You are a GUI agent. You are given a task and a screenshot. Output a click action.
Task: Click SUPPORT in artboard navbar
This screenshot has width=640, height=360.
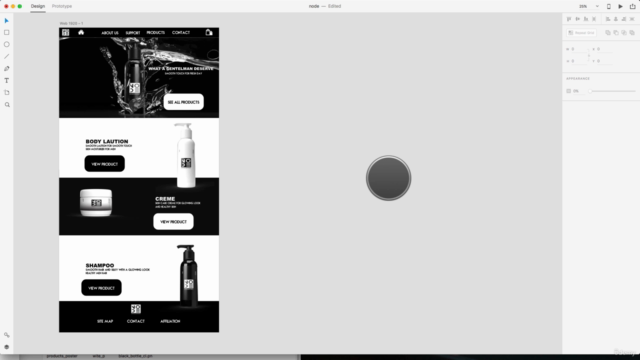coord(133,33)
